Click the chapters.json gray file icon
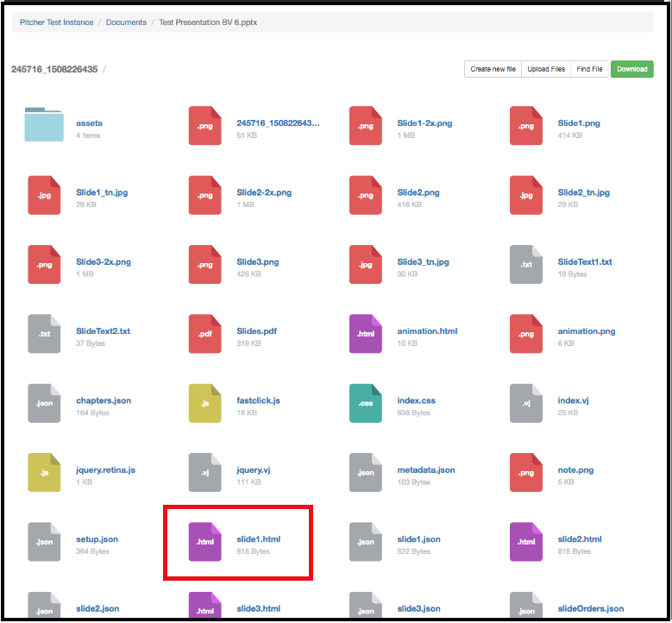672x623 pixels. (45, 402)
